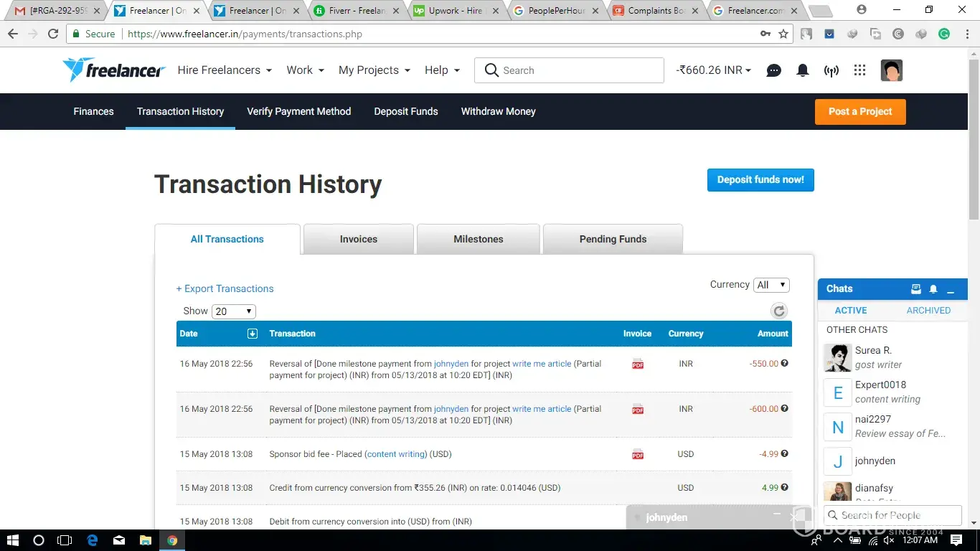Screen dimensions: 980x551
Task: Click the Deposit funds now button
Action: 760,180
